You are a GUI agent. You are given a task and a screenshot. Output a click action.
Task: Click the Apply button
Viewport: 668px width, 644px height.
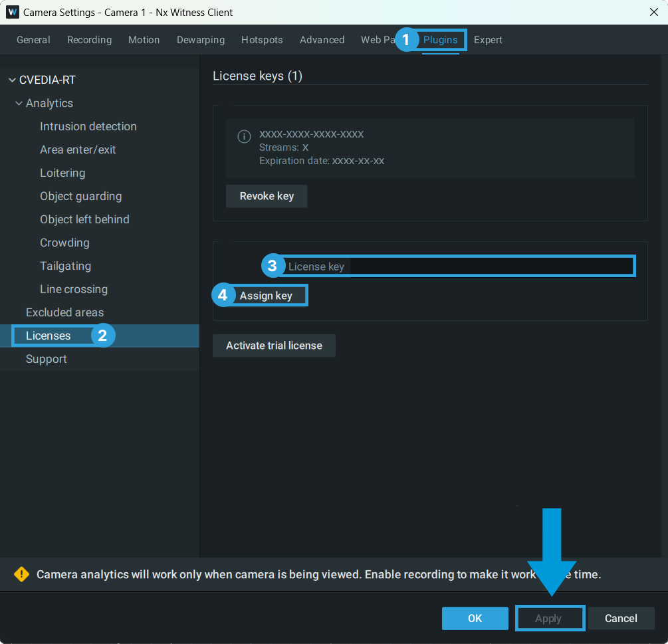point(550,618)
